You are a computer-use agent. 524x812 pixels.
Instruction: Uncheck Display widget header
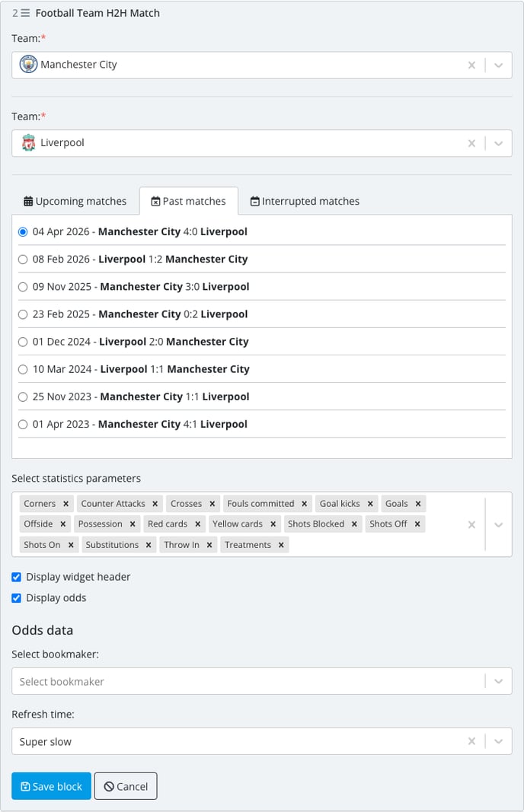point(17,577)
